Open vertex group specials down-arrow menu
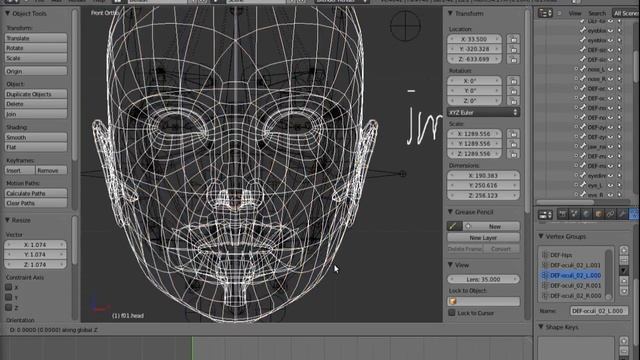The height and width of the screenshot is (360, 640). 624,270
